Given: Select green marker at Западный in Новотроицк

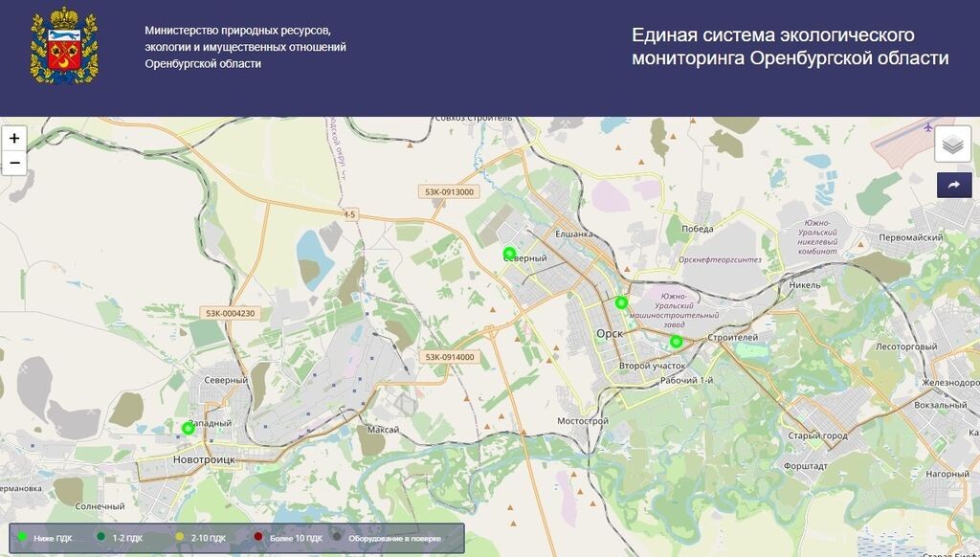Looking at the screenshot, I should (189, 428).
